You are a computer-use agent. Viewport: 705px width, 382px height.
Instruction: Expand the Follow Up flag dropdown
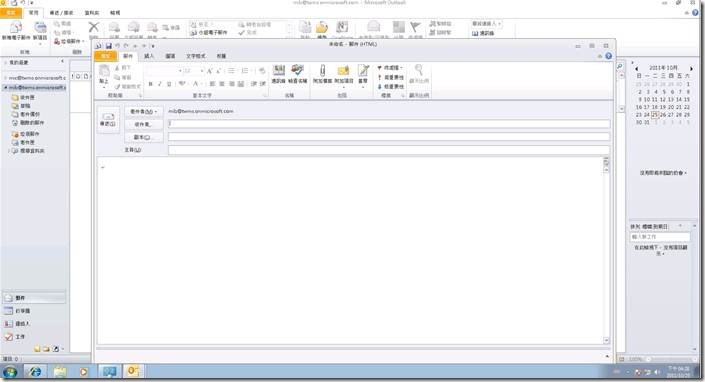click(x=390, y=68)
